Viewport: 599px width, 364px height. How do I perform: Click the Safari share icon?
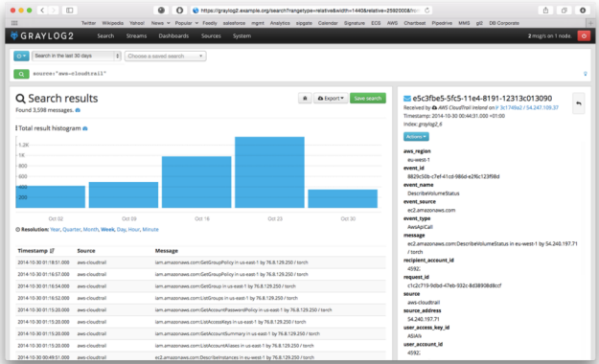(x=546, y=11)
